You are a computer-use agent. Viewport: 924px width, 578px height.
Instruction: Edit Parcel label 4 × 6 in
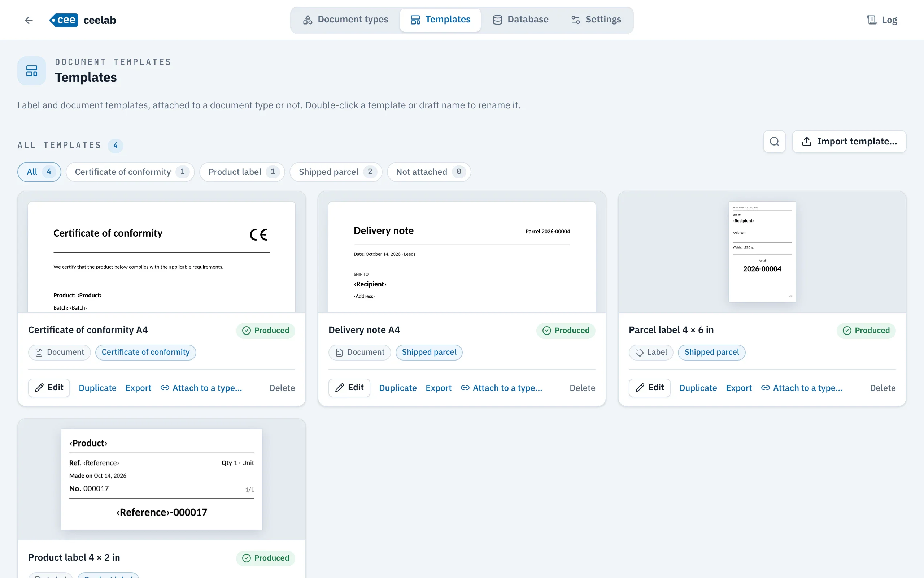tap(649, 388)
